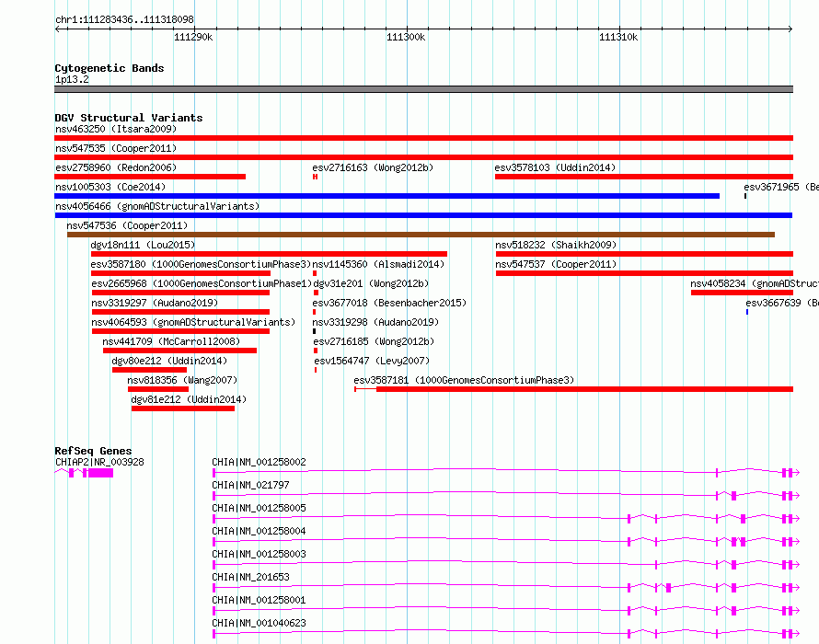
Task: Select CHIA|NM_201653 transcript label
Action: [250, 577]
